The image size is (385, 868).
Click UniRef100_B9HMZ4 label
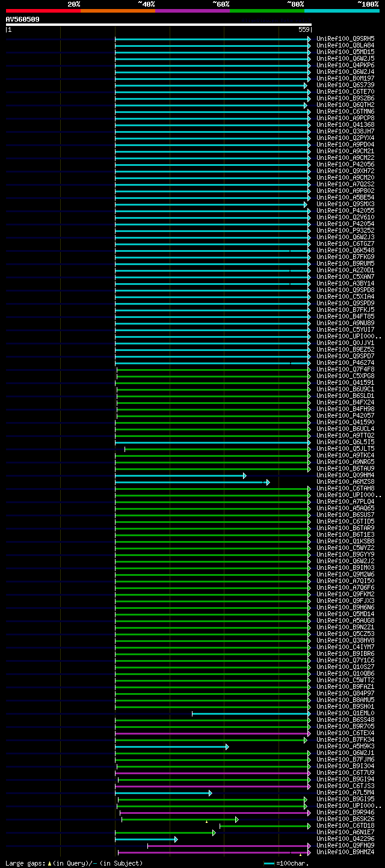(x=345, y=852)
